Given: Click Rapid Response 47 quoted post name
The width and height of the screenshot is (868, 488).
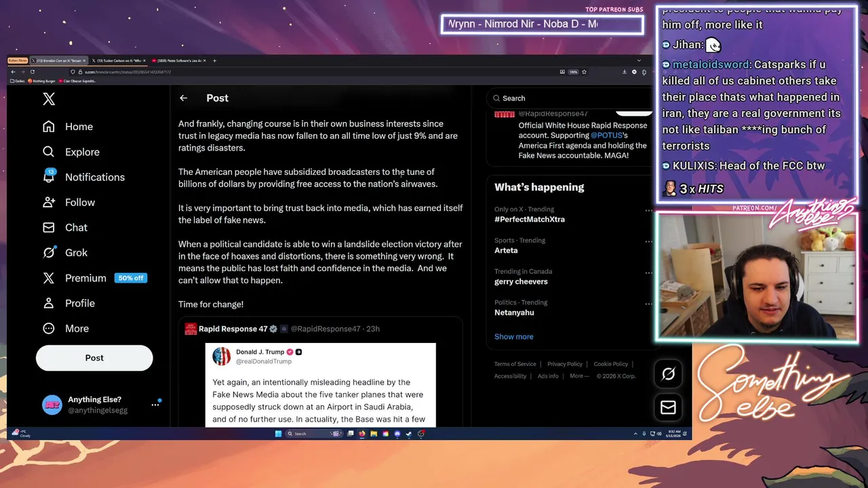Looking at the screenshot, I should click(x=233, y=329).
